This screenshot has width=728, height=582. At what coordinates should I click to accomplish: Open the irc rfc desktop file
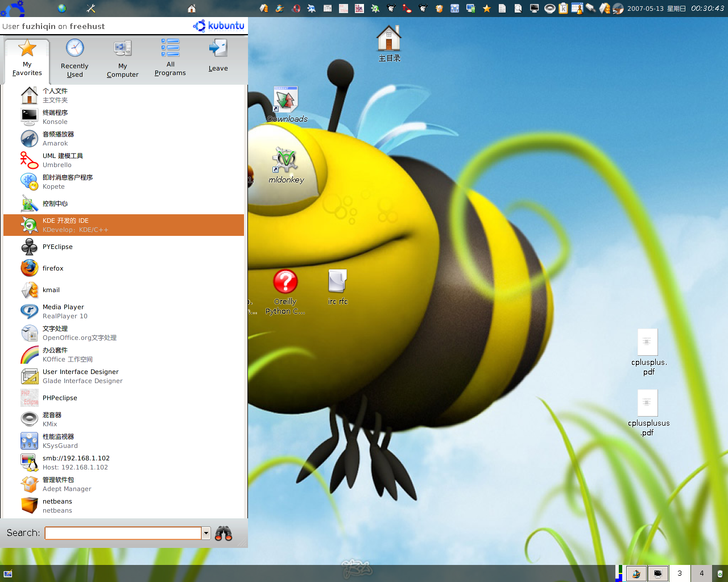(x=337, y=287)
